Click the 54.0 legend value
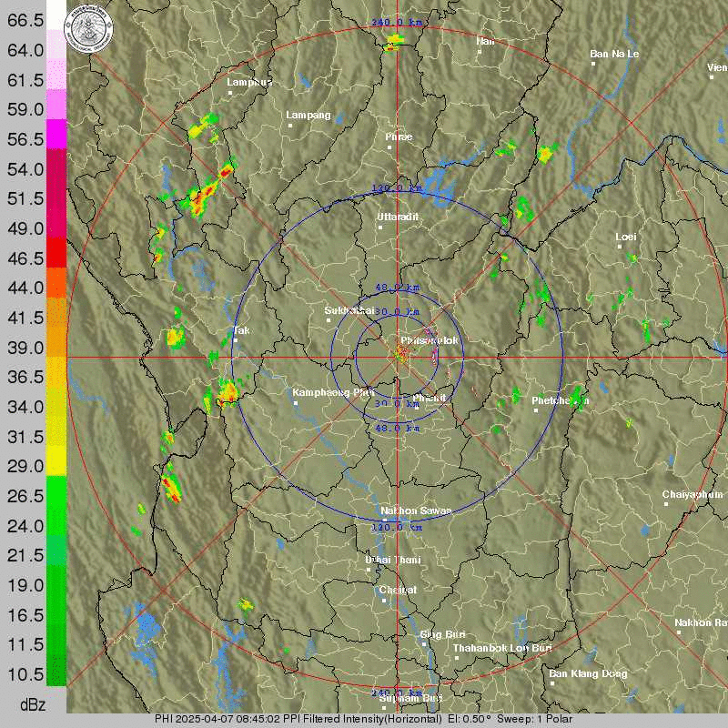 click(x=25, y=169)
